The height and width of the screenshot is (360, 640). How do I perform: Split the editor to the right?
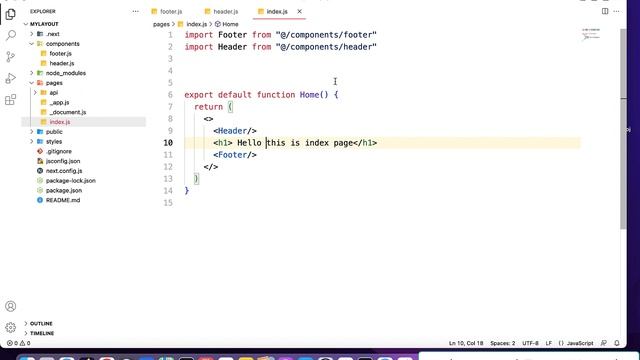click(x=605, y=11)
